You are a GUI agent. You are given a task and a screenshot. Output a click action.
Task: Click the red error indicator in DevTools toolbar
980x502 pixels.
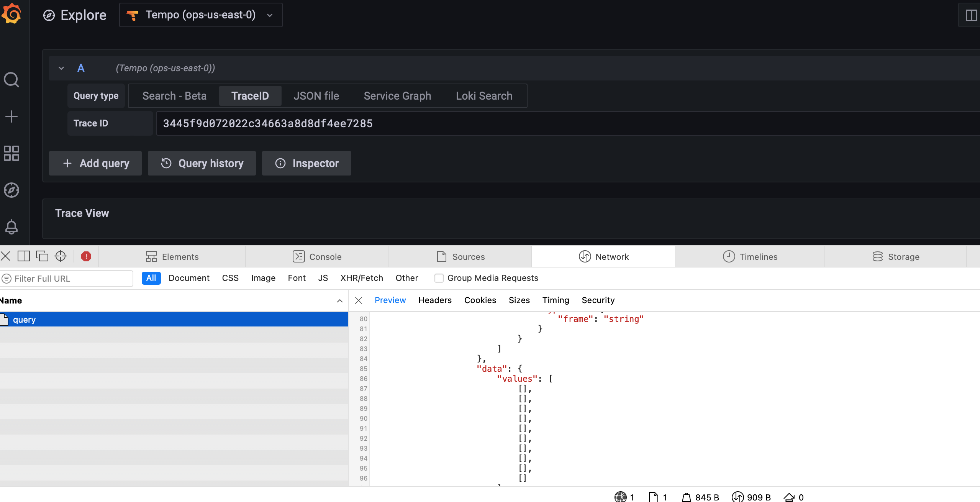[86, 256]
